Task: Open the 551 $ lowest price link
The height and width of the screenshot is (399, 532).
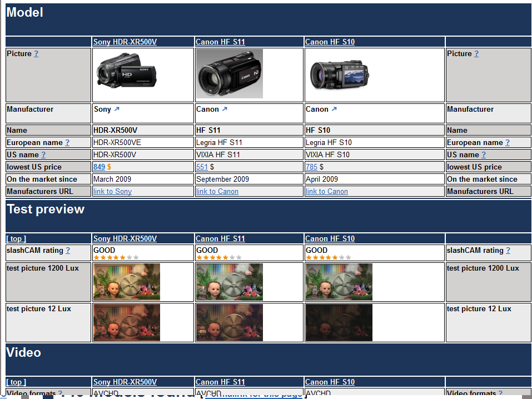Action: (202, 167)
